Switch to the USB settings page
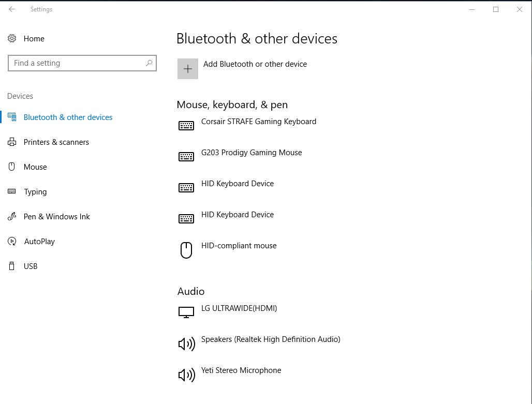The height and width of the screenshot is (404, 532). click(x=31, y=266)
